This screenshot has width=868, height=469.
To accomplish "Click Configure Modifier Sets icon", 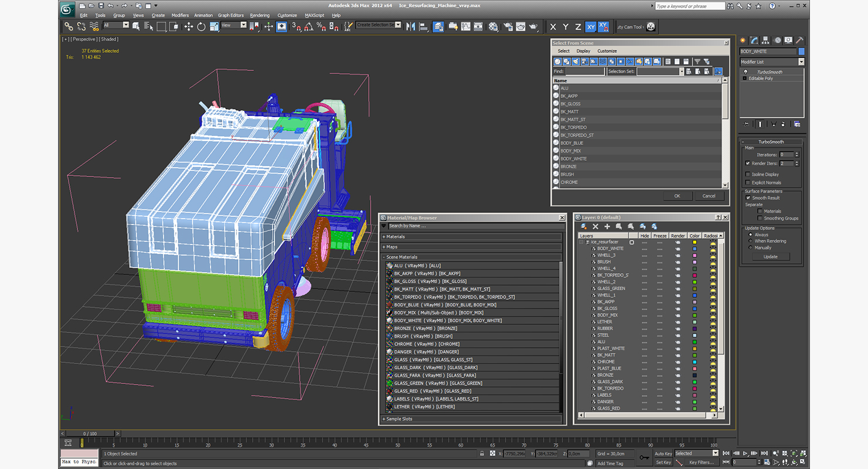I will 797,124.
